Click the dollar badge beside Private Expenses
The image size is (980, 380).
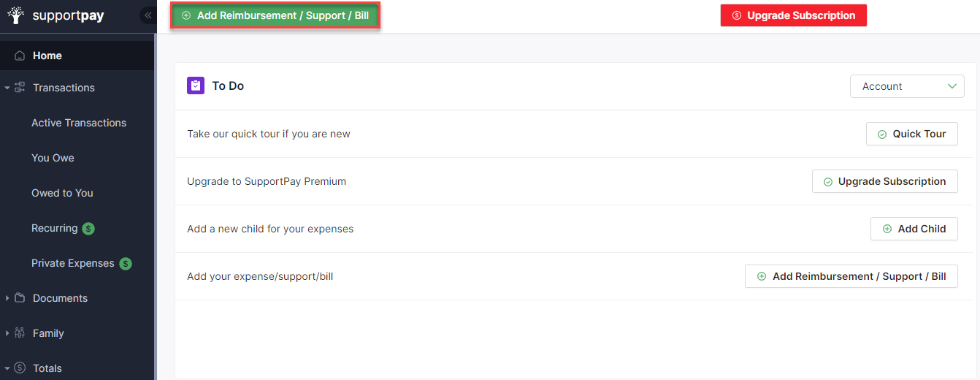tap(126, 264)
